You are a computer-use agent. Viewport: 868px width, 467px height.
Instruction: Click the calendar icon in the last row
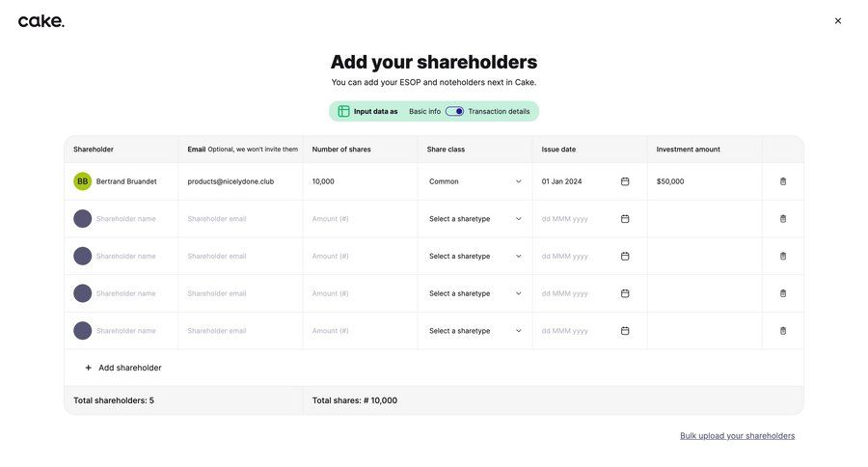tap(625, 331)
